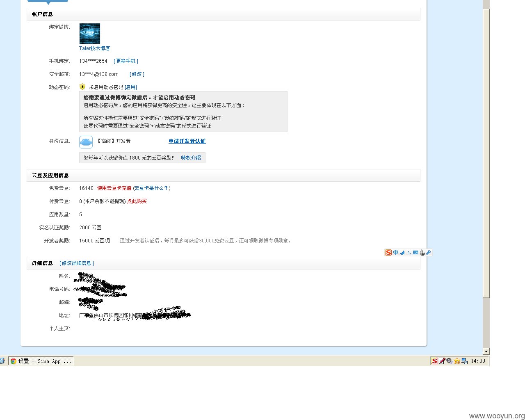Click the 15000 云豆/月 developer reward
This screenshot has width=525, height=420.
pos(95,241)
